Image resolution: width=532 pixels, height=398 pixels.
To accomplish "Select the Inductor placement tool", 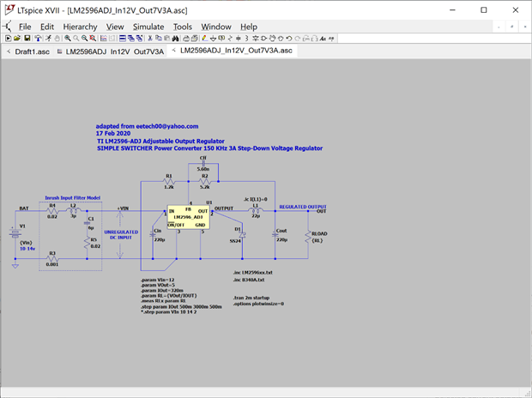I will point(246,39).
